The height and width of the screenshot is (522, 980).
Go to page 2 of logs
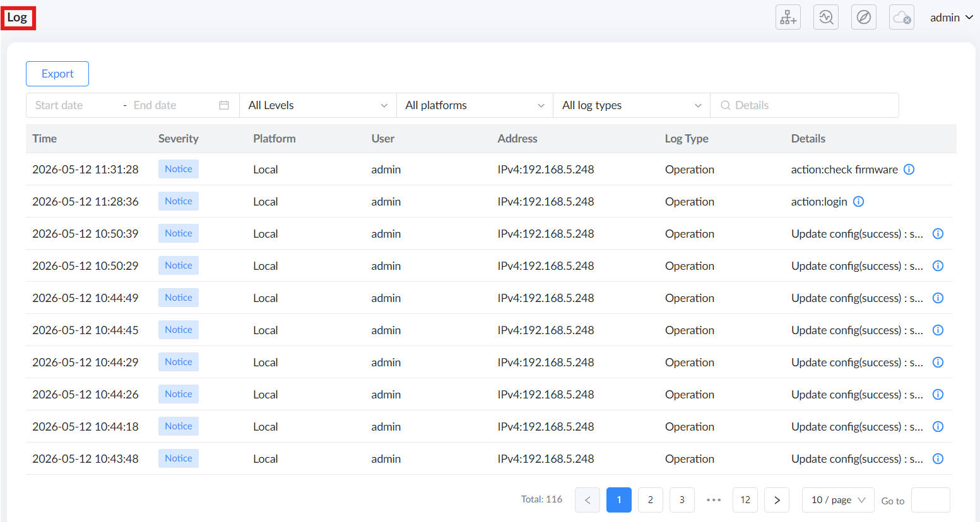point(651,500)
